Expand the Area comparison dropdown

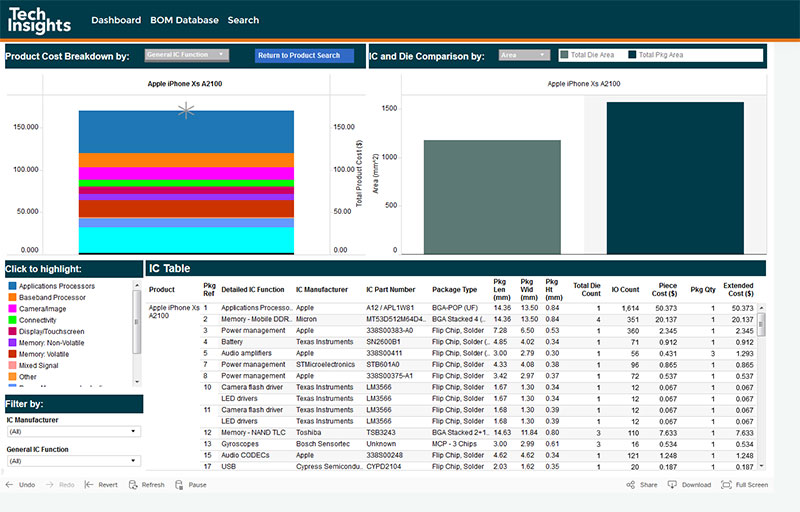pos(524,55)
